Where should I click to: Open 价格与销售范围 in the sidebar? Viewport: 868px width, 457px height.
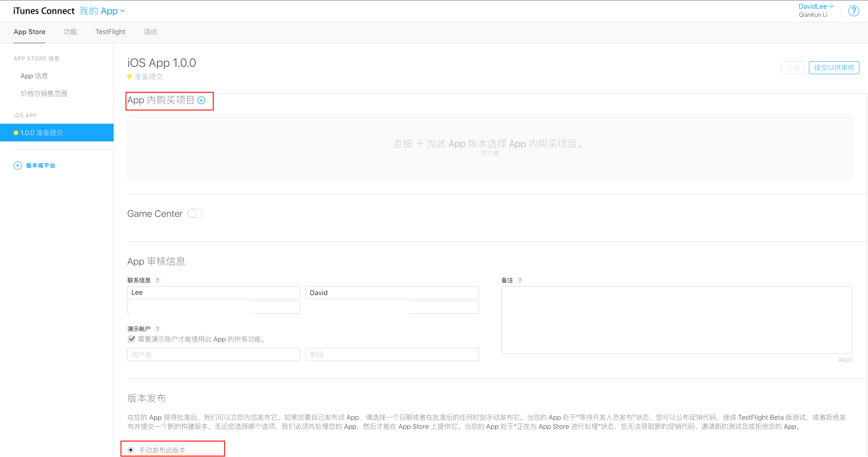[44, 94]
